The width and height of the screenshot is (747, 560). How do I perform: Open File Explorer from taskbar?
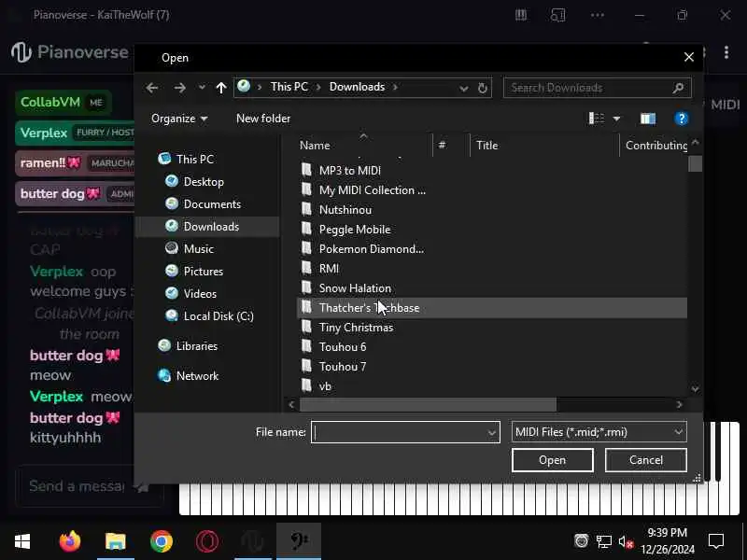[115, 541]
